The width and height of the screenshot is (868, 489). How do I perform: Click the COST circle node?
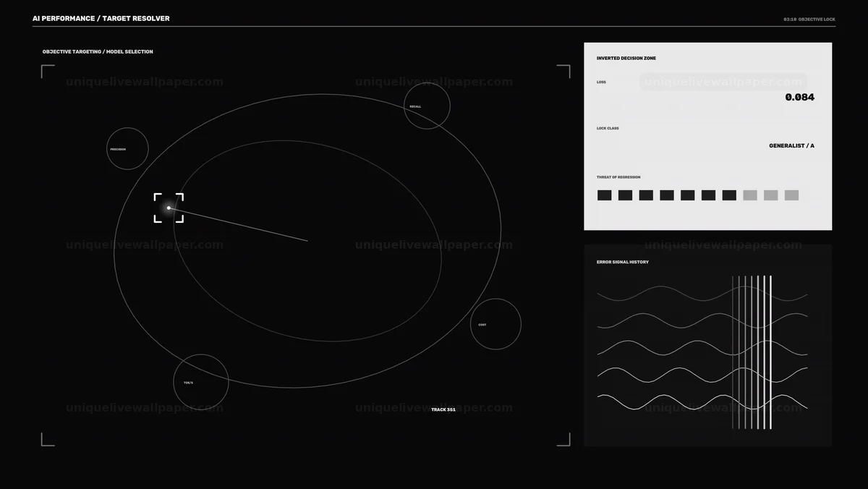[495, 324]
